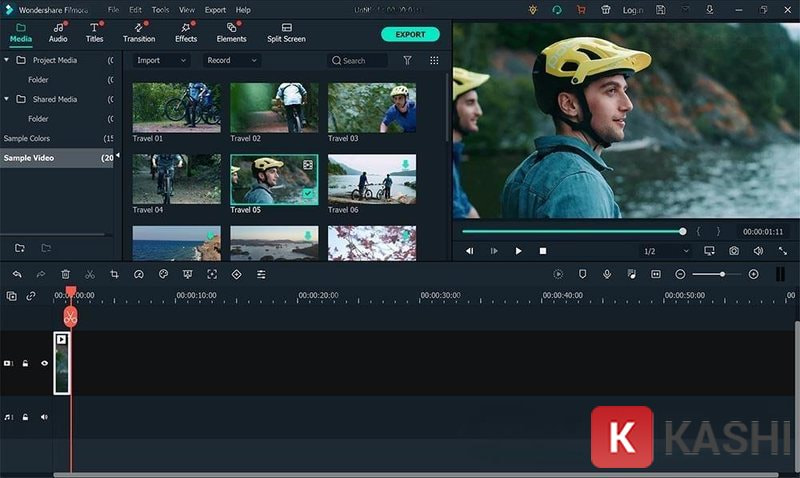The width and height of the screenshot is (800, 478).
Task: Open the Import dropdown
Action: 161,60
